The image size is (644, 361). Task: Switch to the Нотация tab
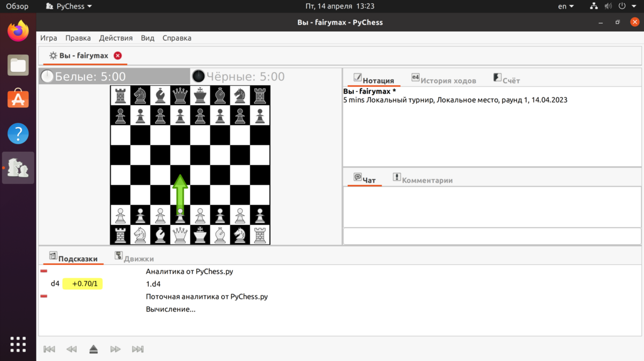(374, 80)
